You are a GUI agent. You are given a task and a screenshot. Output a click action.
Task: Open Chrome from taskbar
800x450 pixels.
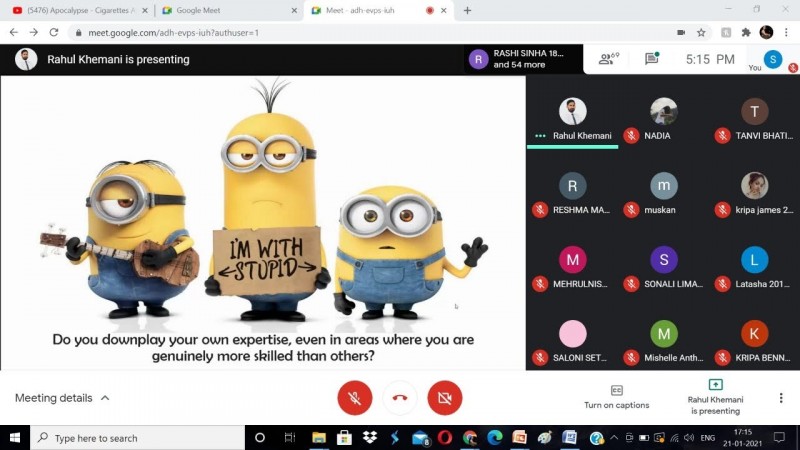point(470,438)
